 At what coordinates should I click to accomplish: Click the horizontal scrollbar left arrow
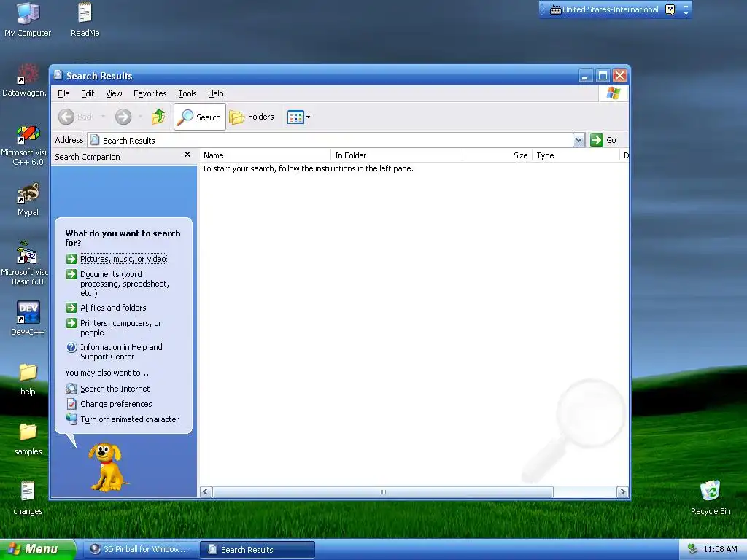coord(206,492)
